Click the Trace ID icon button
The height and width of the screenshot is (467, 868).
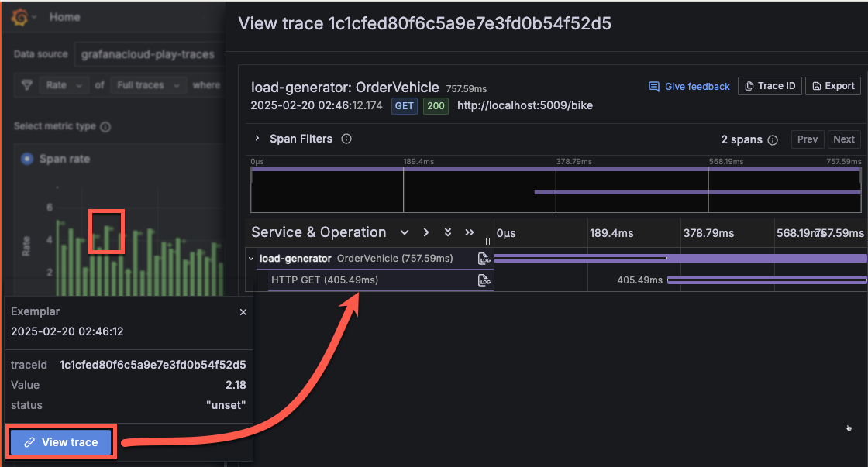coord(770,86)
